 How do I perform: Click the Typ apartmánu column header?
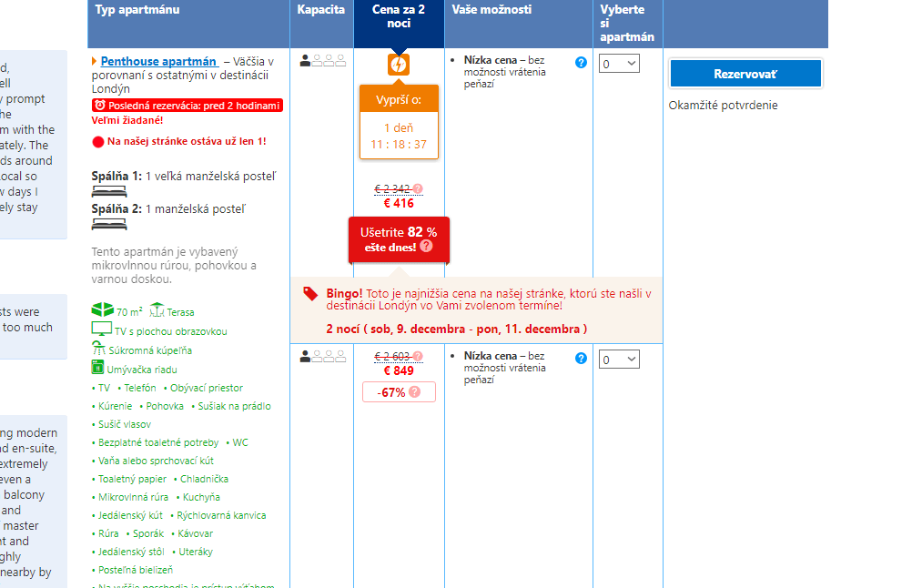pos(137,10)
